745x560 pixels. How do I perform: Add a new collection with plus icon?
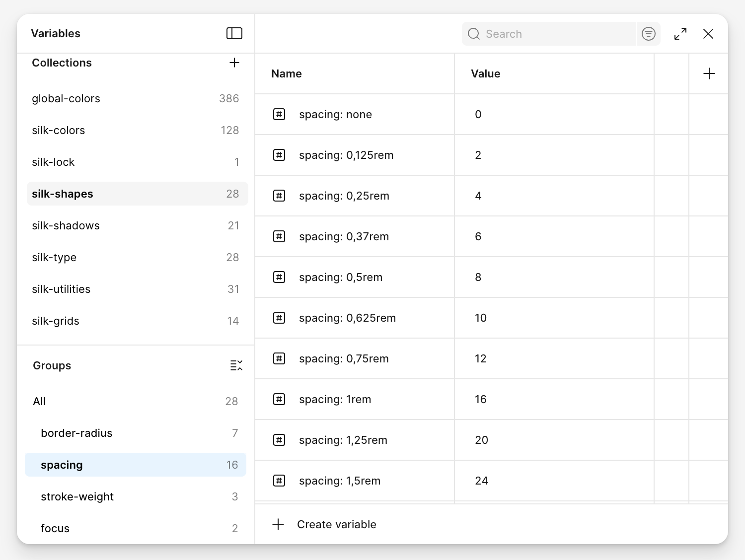pos(234,63)
